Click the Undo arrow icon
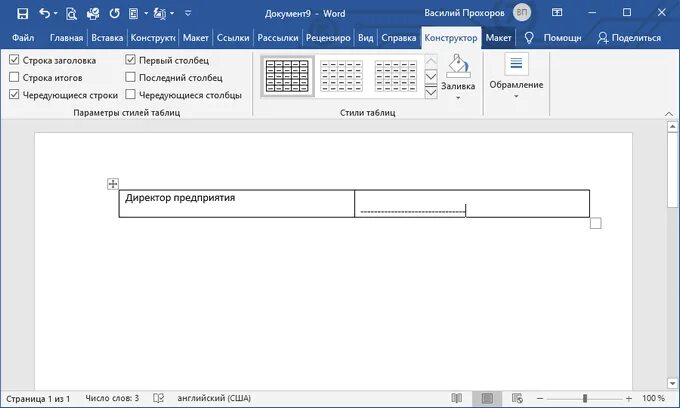This screenshot has width=680, height=408. (x=45, y=13)
